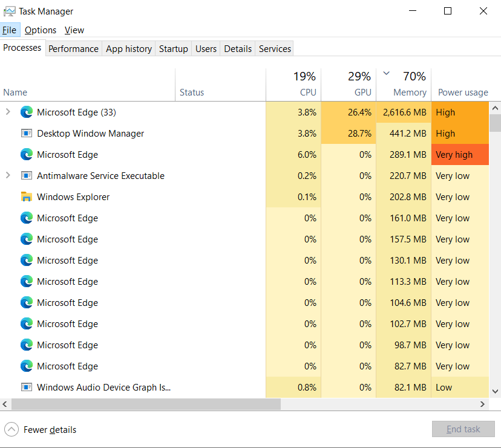Expand the Antimalware Service Executable group
501x448 pixels.
[x=8, y=175]
